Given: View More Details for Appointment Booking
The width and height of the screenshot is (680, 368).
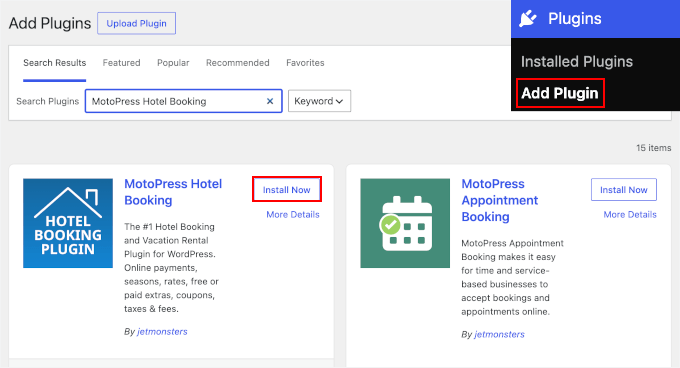Looking at the screenshot, I should (630, 215).
